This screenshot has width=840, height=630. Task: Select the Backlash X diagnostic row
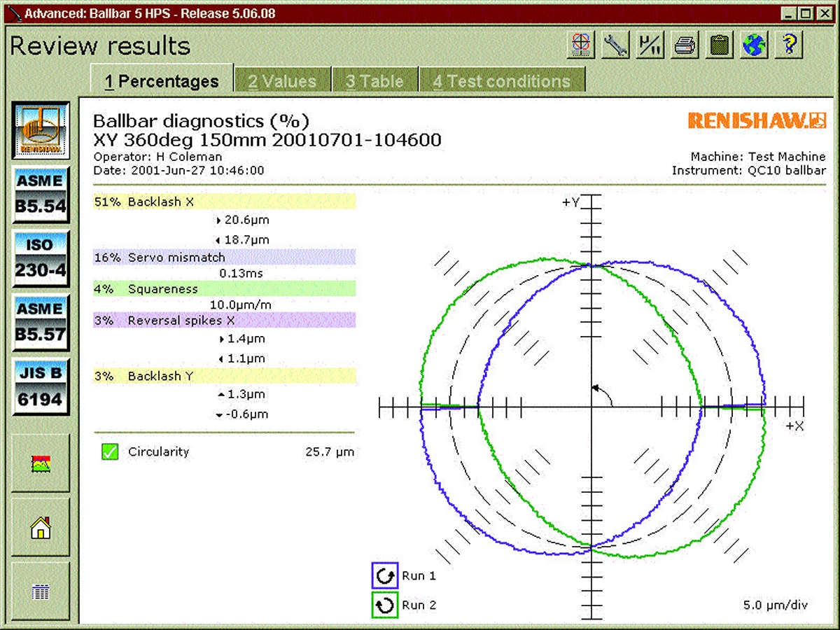point(224,202)
